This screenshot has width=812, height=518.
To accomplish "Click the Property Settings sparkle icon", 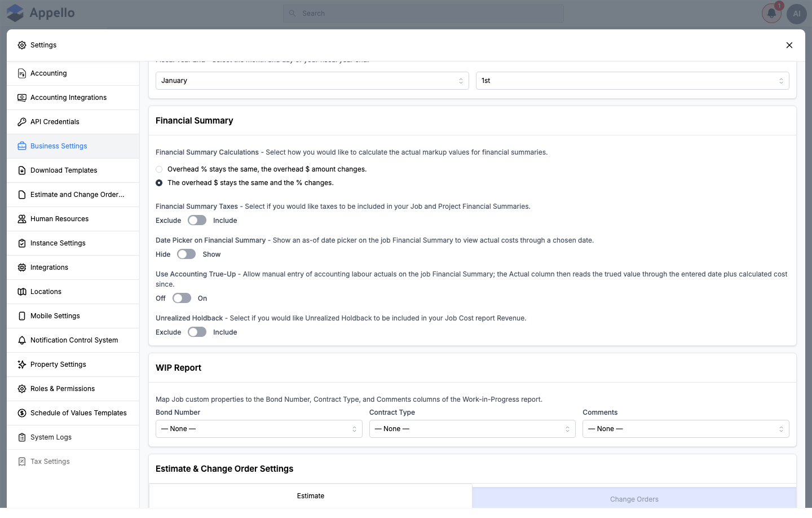I will [22, 365].
